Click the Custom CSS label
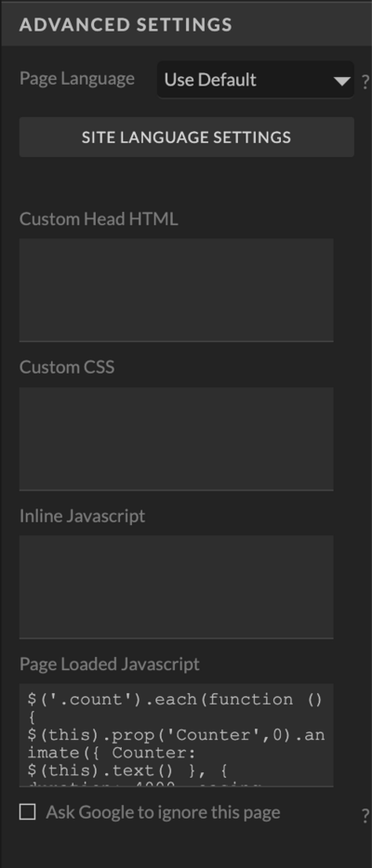This screenshot has width=372, height=868. coord(67,368)
